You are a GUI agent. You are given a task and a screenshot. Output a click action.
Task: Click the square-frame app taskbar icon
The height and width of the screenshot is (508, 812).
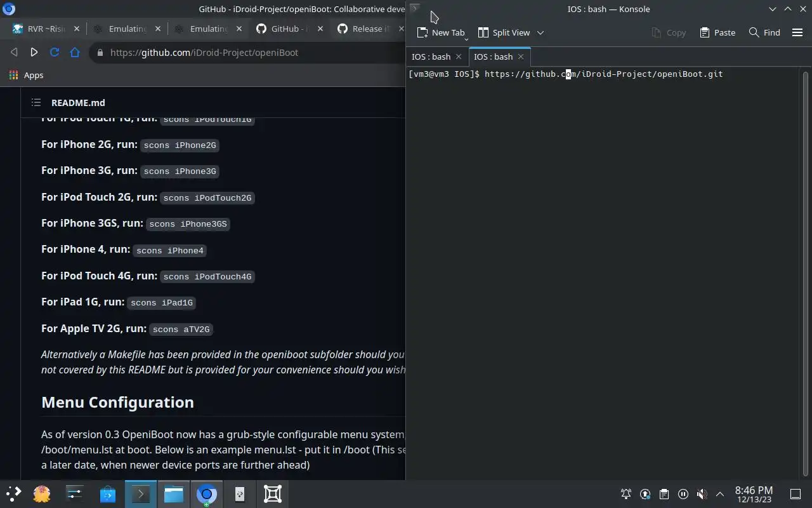click(x=273, y=493)
